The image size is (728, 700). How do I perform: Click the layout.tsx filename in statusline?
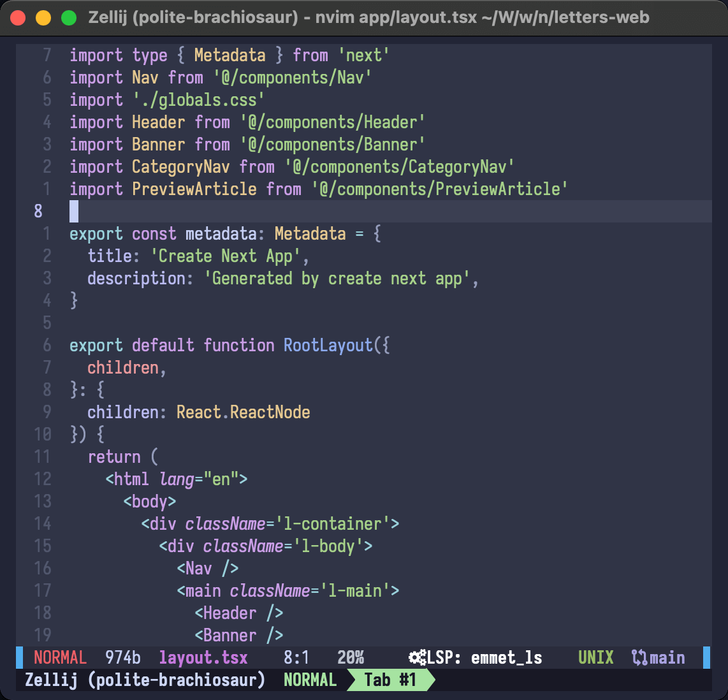pyautogui.click(x=203, y=658)
